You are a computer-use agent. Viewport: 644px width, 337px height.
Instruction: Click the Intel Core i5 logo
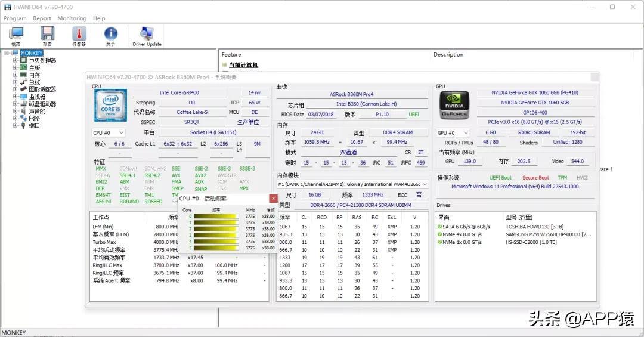pyautogui.click(x=109, y=106)
